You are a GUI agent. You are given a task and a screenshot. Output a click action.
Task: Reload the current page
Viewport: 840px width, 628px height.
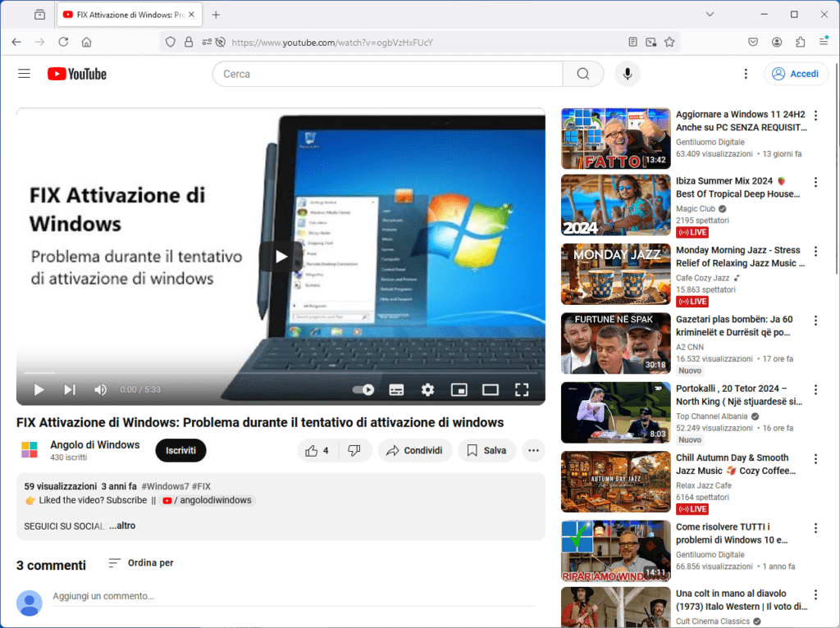pyautogui.click(x=63, y=42)
